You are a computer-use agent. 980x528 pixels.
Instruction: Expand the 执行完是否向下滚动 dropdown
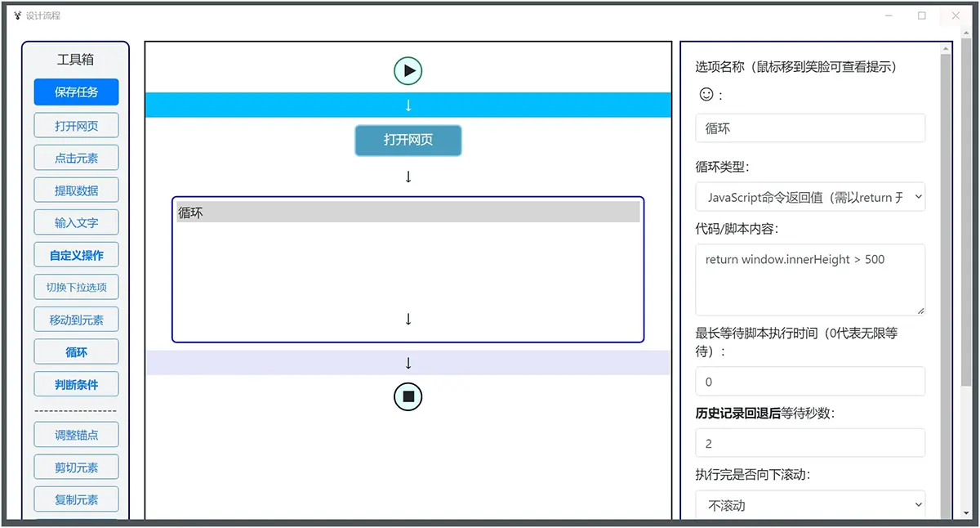(809, 505)
